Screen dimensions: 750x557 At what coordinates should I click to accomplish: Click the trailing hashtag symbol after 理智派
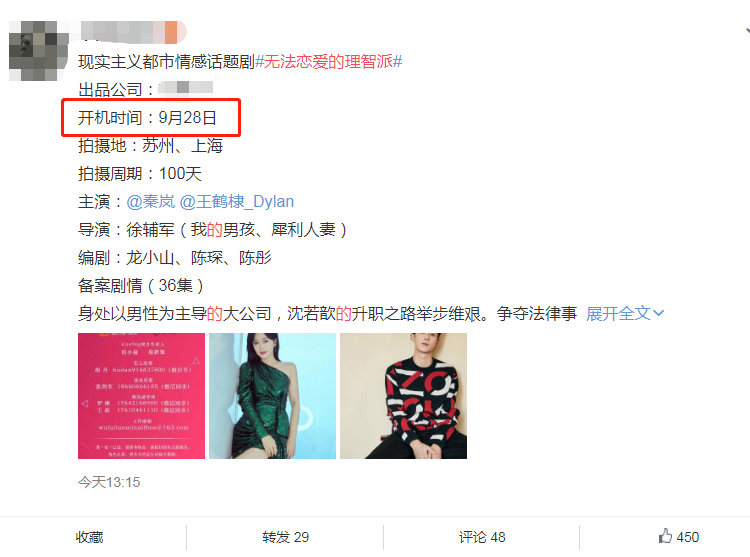[x=397, y=62]
